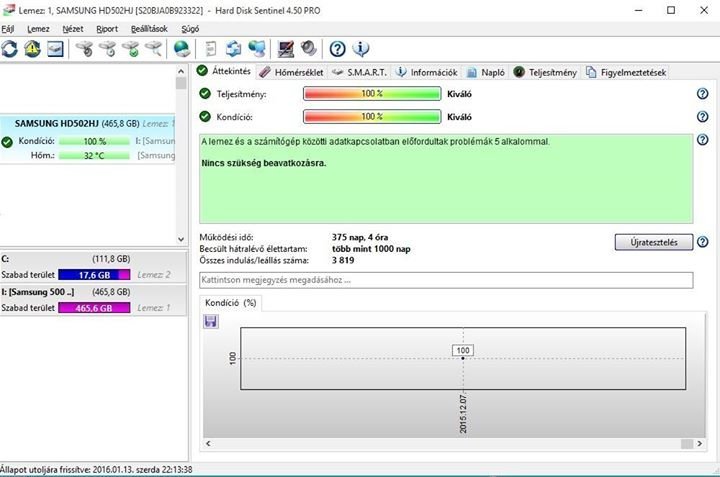The height and width of the screenshot is (477, 720).
Task: Click the Nincs szükség beavatkozásra message
Action: pyautogui.click(x=264, y=163)
